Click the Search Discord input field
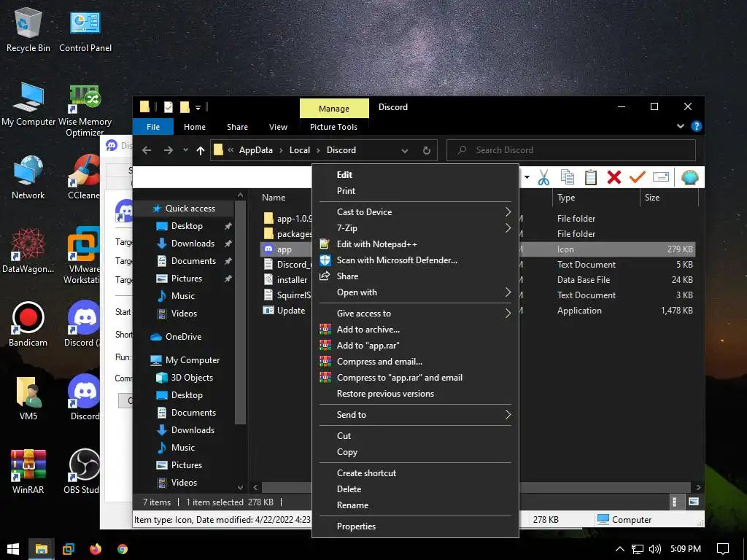 571,150
